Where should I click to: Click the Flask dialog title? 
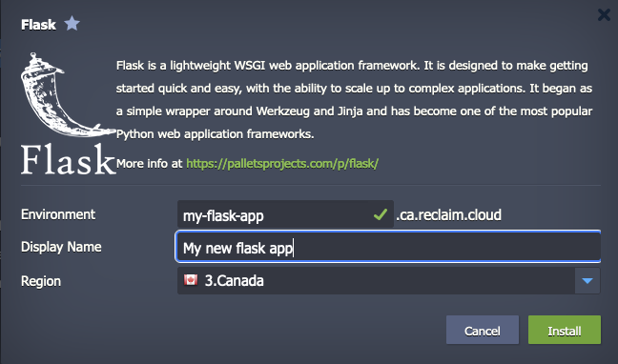pyautogui.click(x=38, y=25)
